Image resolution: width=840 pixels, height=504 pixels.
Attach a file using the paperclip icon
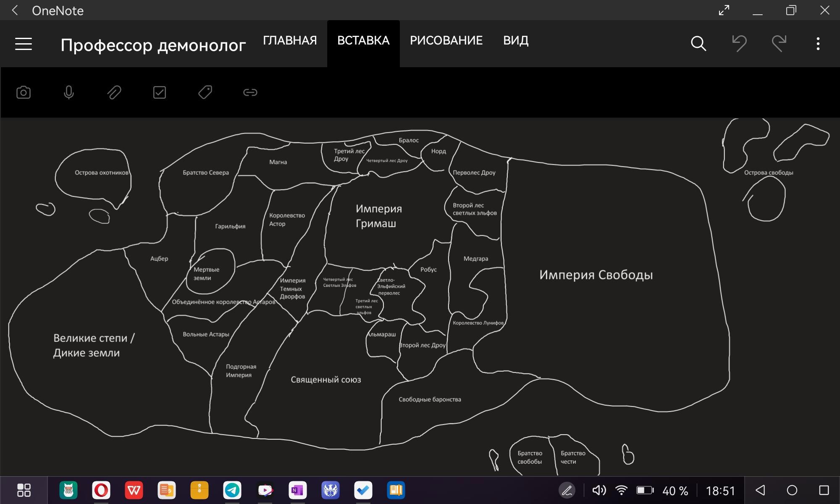[x=114, y=92]
